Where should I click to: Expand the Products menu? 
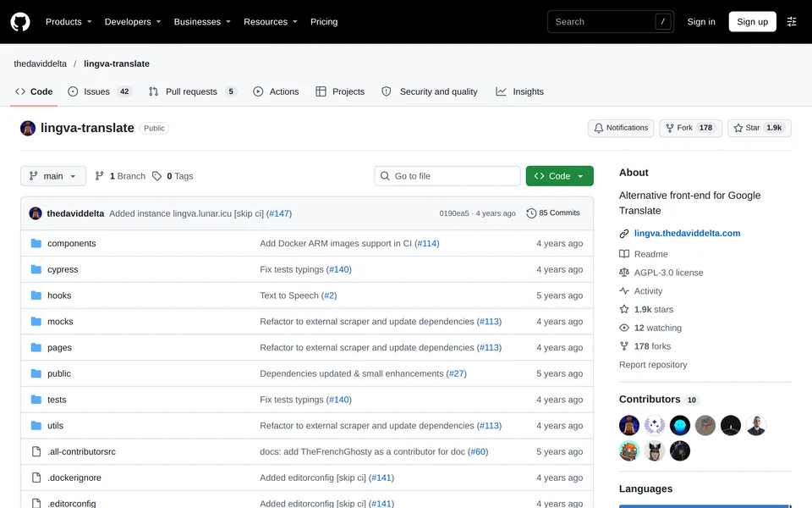pyautogui.click(x=69, y=22)
